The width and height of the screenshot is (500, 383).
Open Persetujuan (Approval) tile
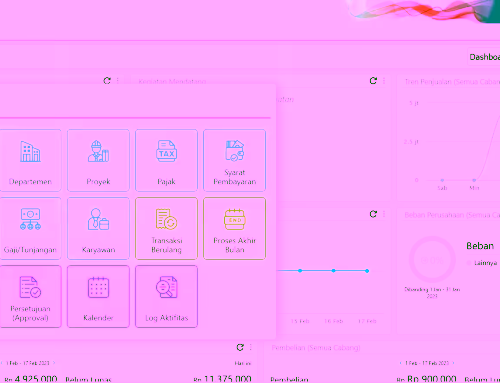pyautogui.click(x=30, y=296)
